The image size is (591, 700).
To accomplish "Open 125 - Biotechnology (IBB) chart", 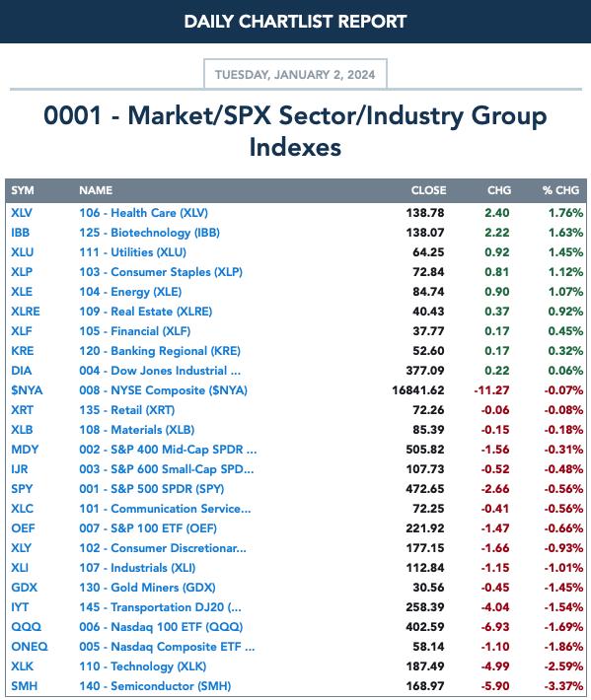I will 149,233.
